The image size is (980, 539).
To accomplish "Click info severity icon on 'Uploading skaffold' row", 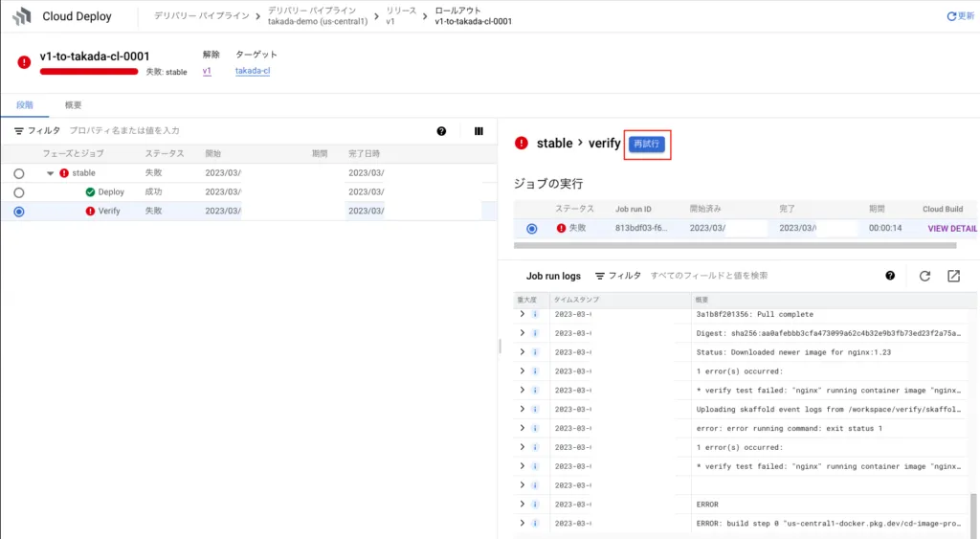I will (536, 409).
